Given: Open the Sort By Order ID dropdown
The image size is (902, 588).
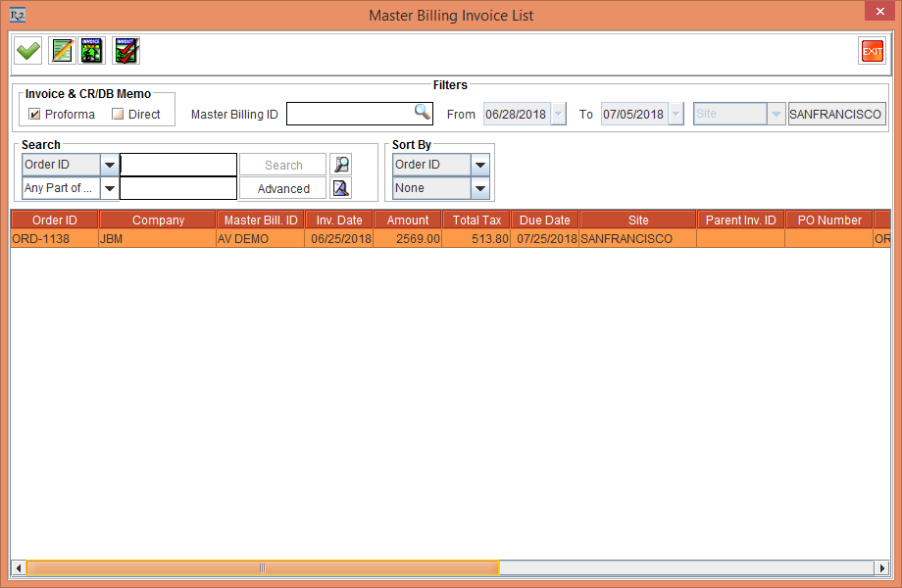Looking at the screenshot, I should 479,165.
